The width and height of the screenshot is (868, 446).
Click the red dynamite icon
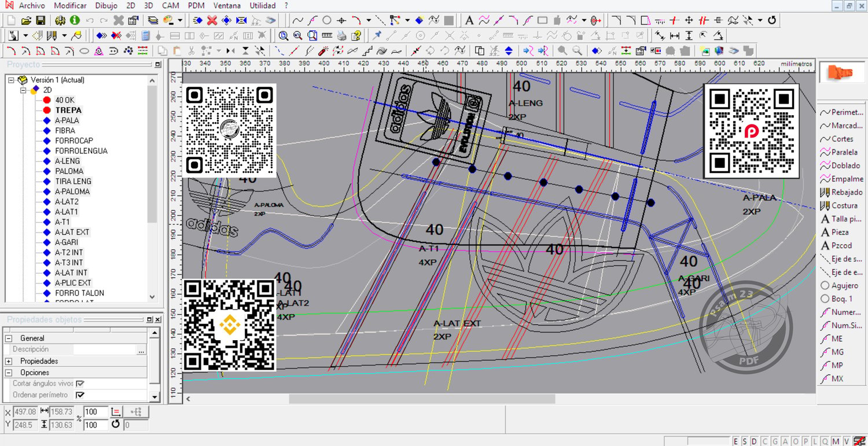324,51
